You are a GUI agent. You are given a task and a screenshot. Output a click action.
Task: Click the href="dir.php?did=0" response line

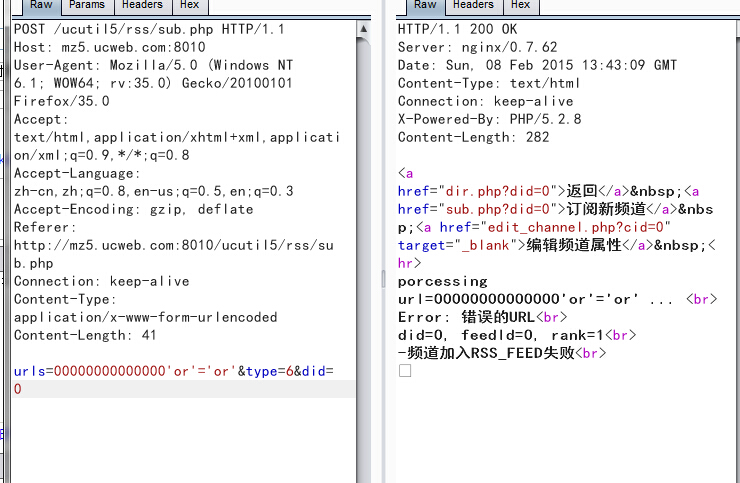coord(548,191)
